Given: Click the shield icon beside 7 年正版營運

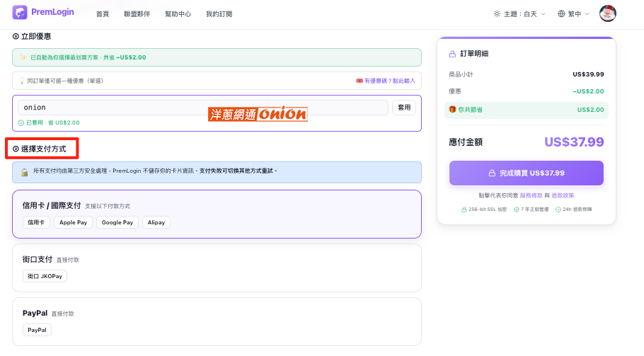Looking at the screenshot, I should point(517,209).
